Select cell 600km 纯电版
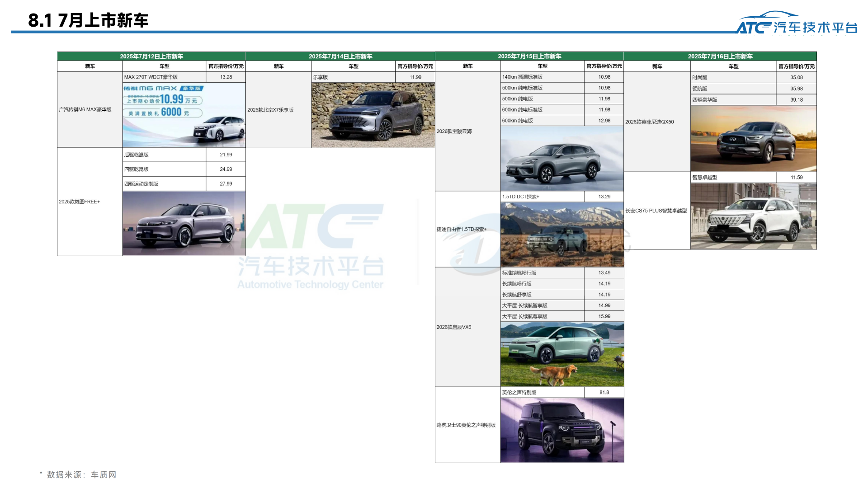868x488 pixels. [542, 121]
